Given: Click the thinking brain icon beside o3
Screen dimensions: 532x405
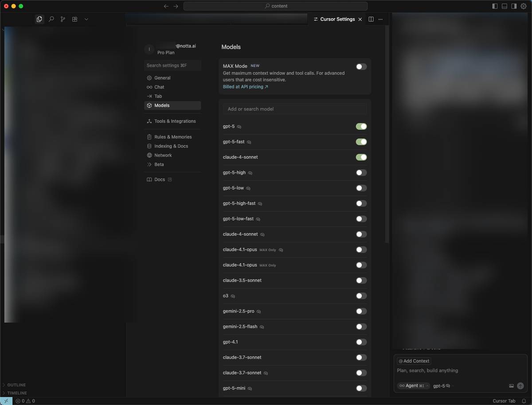Looking at the screenshot, I should (x=233, y=296).
